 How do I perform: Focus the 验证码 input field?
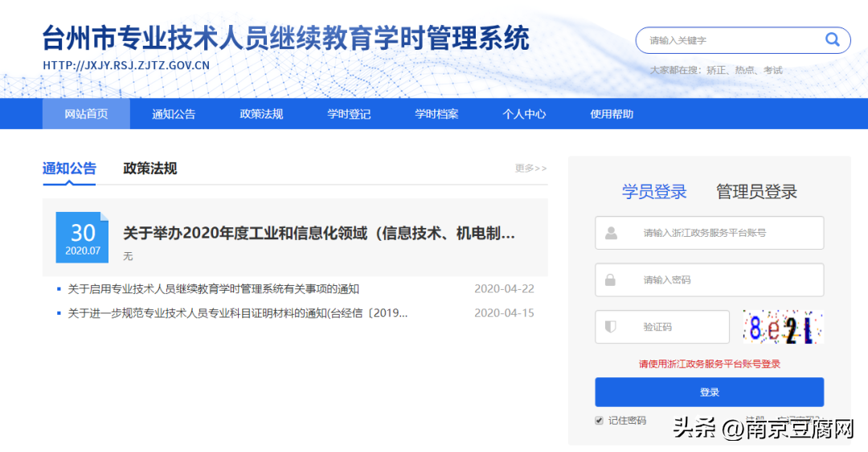coord(662,327)
